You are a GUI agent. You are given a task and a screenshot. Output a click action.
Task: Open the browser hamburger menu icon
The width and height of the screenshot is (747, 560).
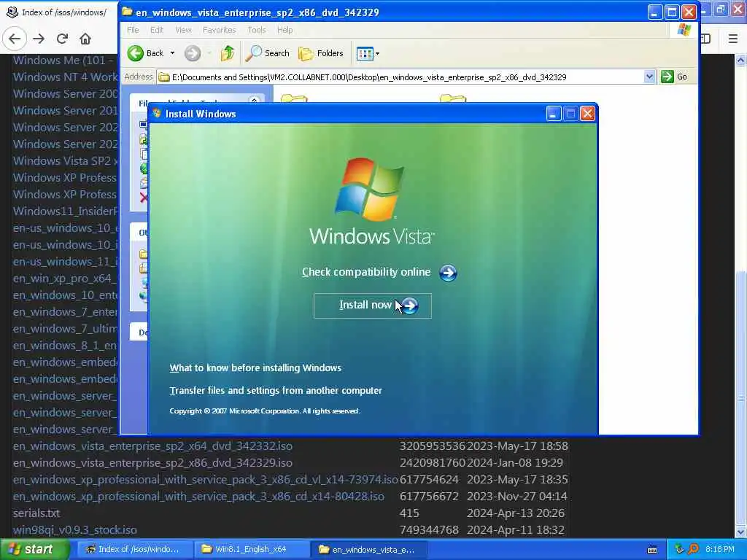click(733, 39)
